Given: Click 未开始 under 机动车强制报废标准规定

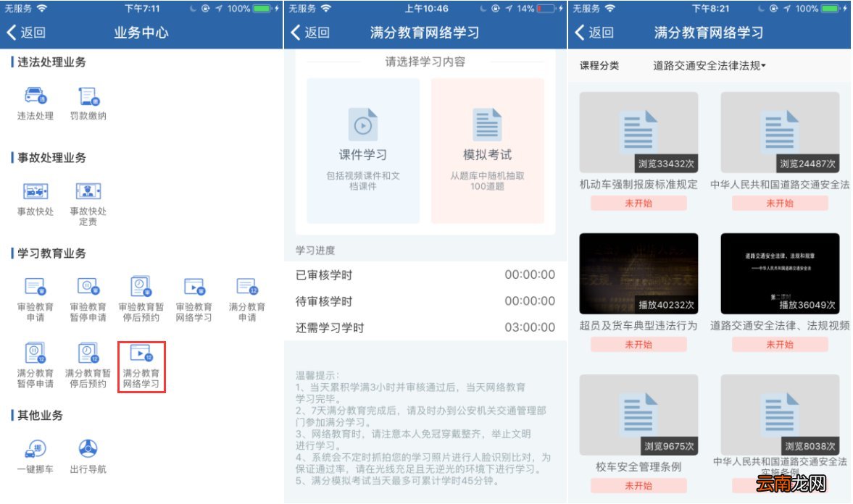Looking at the screenshot, I should 638,203.
